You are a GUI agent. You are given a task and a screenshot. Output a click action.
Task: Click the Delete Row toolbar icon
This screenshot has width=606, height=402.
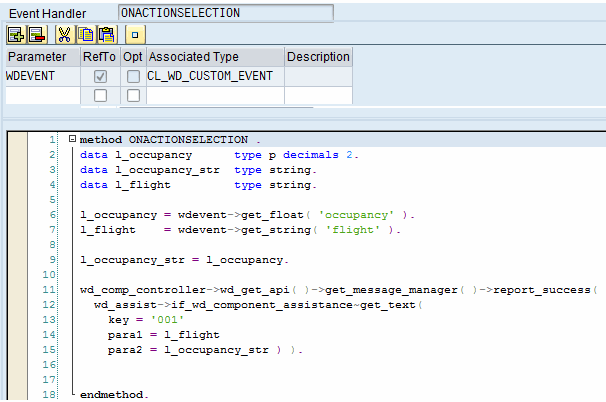pyautogui.click(x=35, y=35)
